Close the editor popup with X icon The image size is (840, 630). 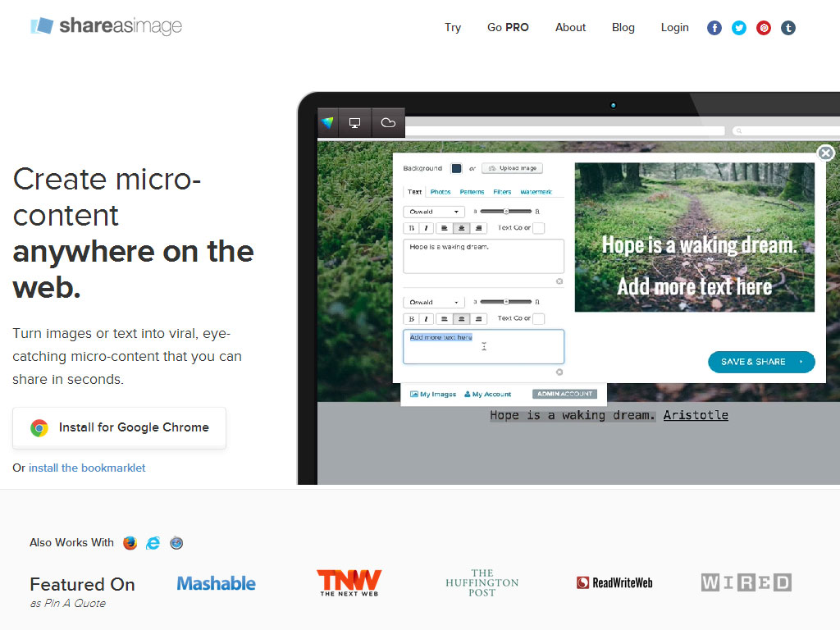[825, 153]
